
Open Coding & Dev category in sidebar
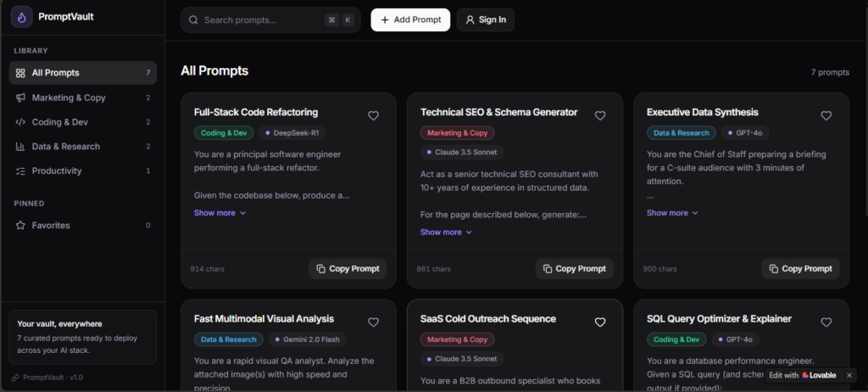(x=83, y=122)
